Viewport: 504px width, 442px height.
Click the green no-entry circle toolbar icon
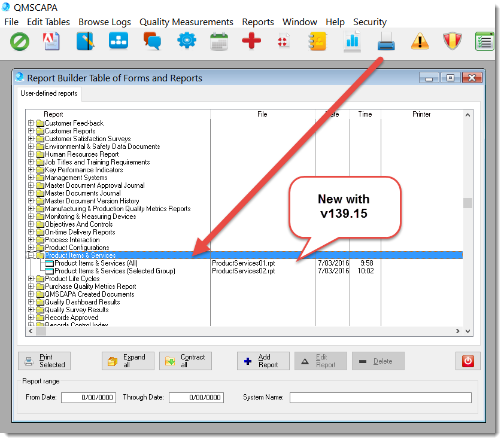click(x=20, y=41)
